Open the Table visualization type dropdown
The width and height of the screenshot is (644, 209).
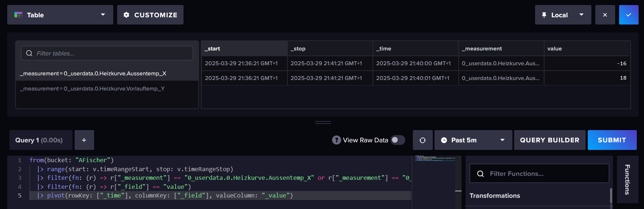60,15
